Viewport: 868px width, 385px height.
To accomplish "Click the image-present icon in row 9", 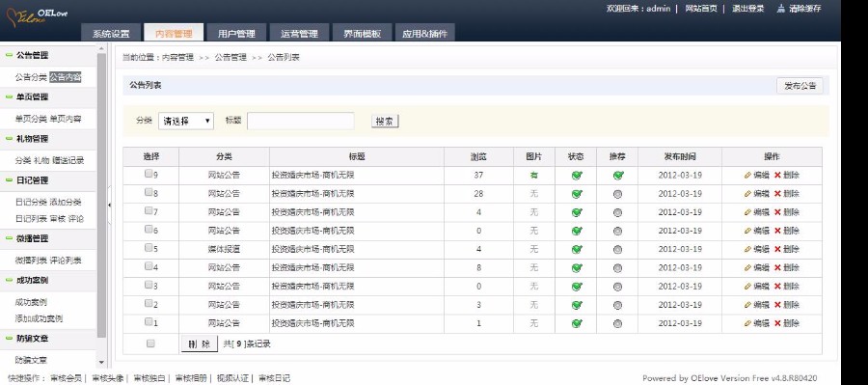I will point(534,176).
